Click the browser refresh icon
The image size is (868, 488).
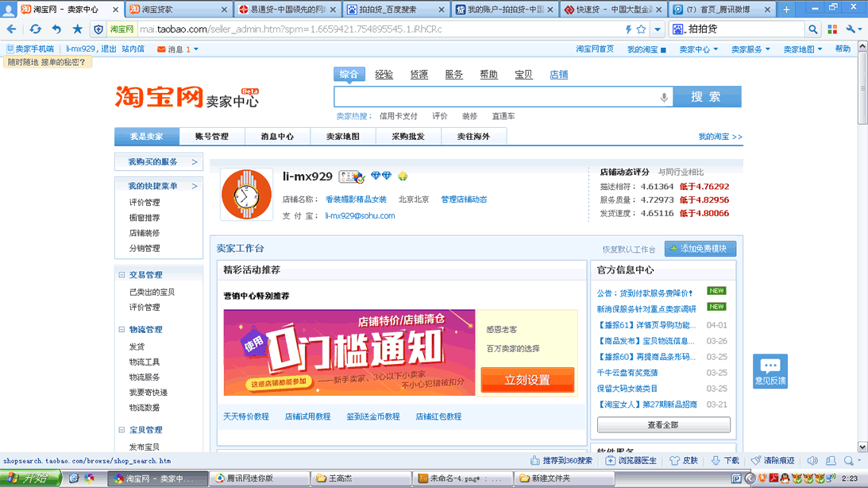36,29
